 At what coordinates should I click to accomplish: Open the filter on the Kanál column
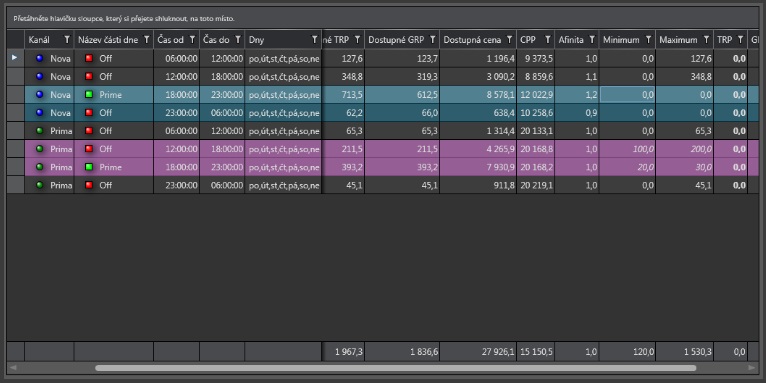pyautogui.click(x=67, y=40)
